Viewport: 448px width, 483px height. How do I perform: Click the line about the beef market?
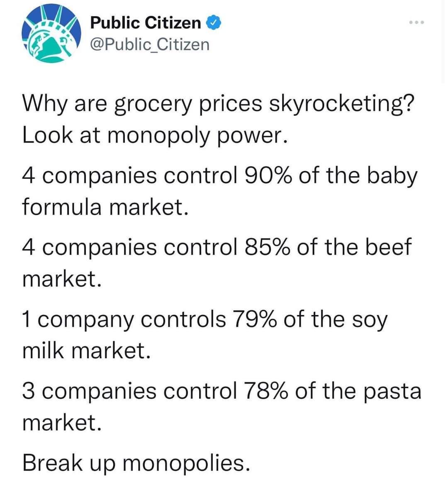[x=216, y=247]
